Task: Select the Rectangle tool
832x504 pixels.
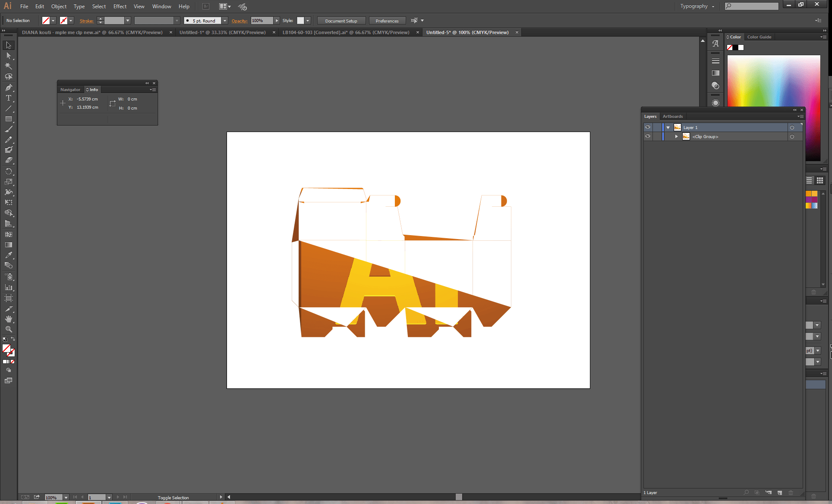Action: (8, 119)
